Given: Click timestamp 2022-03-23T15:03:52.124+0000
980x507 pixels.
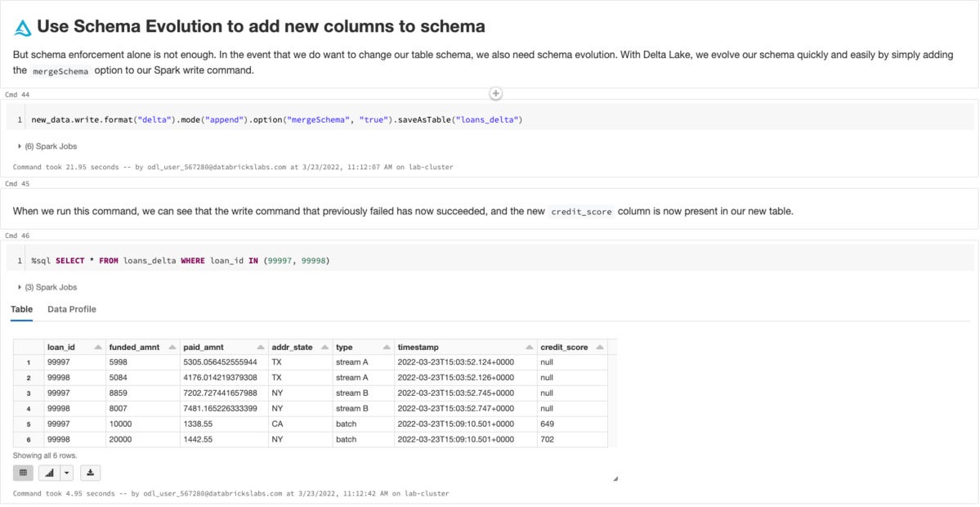Looking at the screenshot, I should pos(455,362).
